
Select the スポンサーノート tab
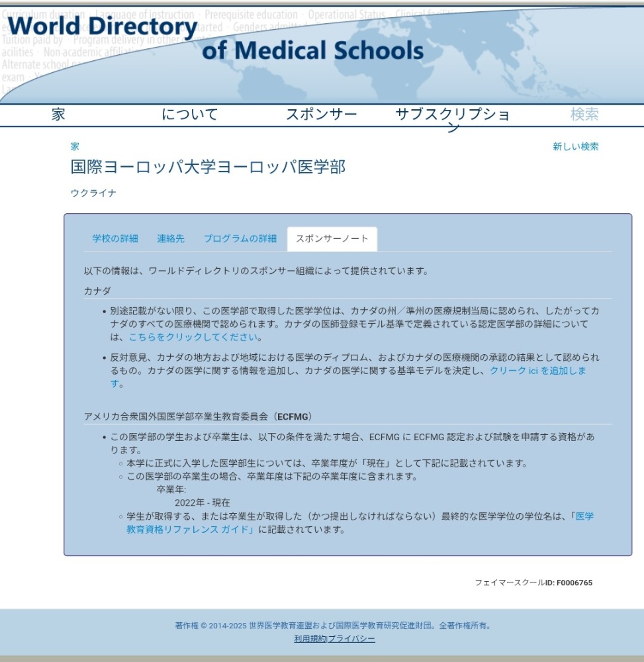point(332,238)
